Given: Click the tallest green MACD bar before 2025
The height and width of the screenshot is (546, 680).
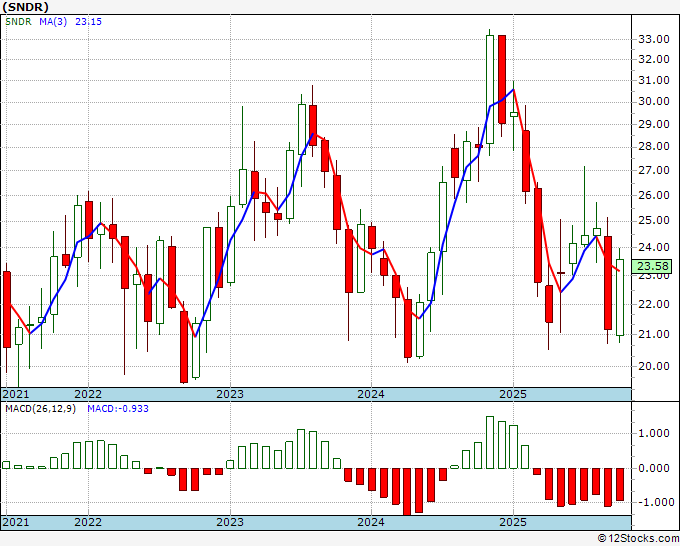Looking at the screenshot, I should [490, 442].
